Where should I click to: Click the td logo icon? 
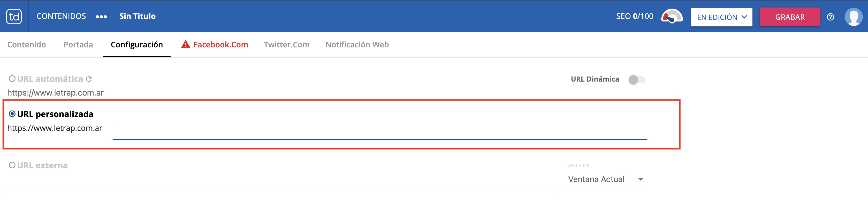14,17
